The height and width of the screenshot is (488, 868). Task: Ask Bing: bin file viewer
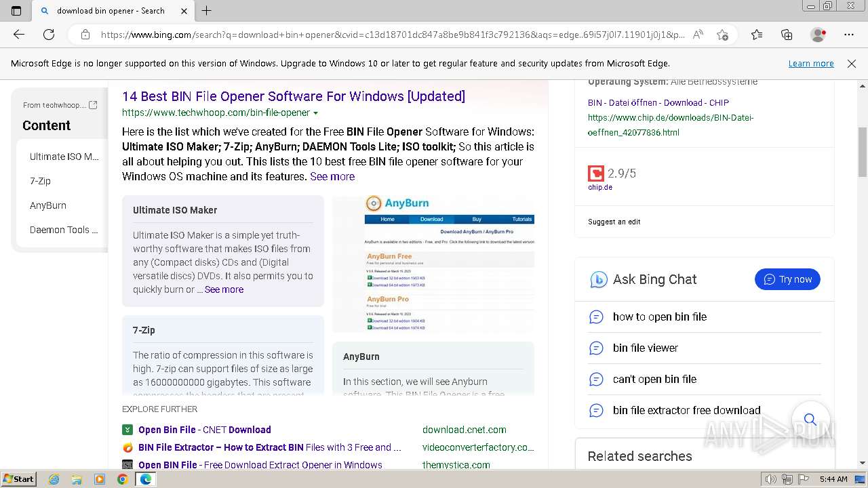pos(646,348)
